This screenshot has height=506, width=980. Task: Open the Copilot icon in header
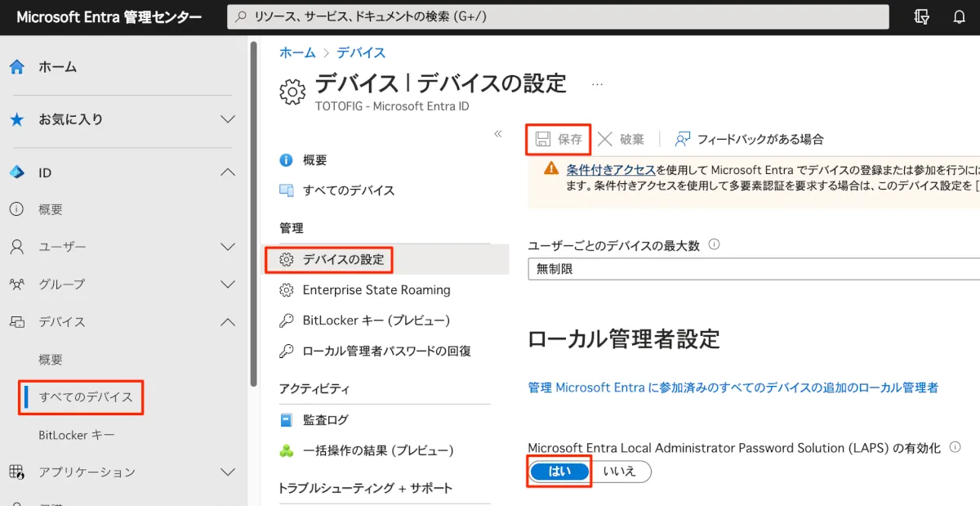pos(922,16)
